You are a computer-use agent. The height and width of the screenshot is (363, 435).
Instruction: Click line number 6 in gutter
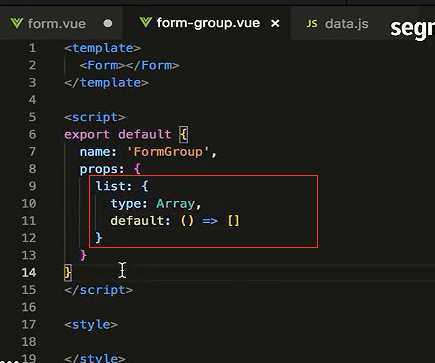[32, 134]
